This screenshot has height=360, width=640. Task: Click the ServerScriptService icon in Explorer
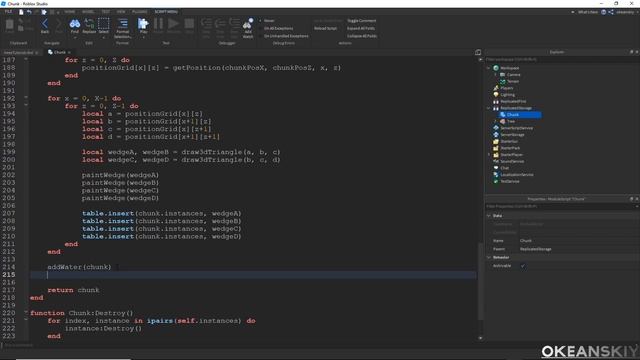click(496, 128)
